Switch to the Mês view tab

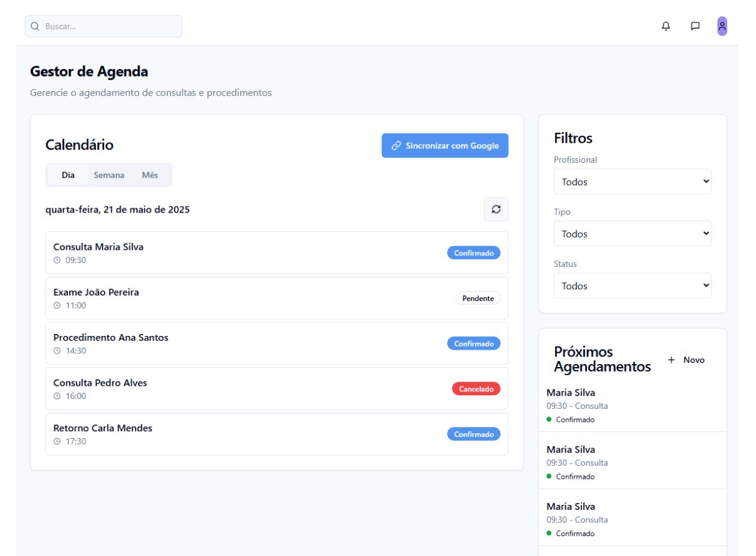[x=150, y=175]
